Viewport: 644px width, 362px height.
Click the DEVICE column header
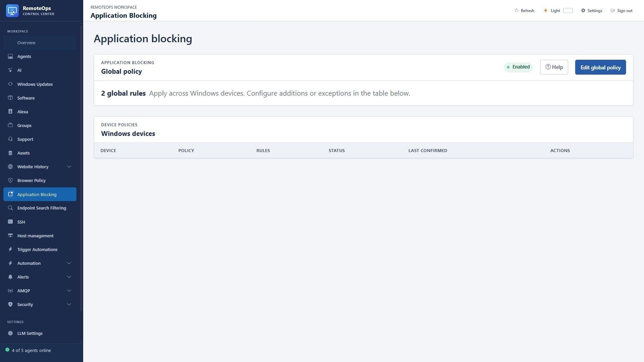[108, 150]
